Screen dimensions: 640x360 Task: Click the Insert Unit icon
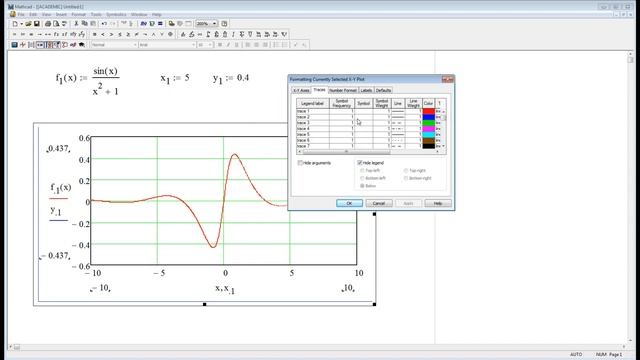pyautogui.click(x=152, y=24)
